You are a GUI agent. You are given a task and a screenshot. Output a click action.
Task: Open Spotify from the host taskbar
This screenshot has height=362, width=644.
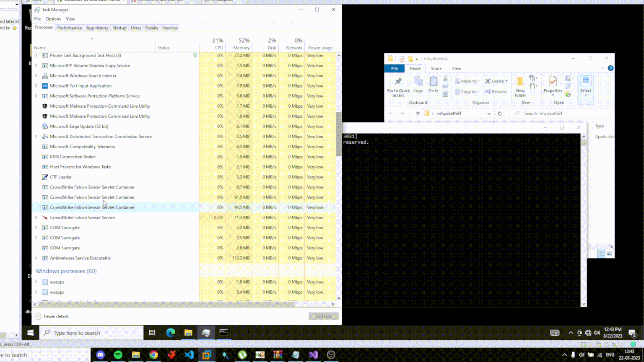(118, 355)
